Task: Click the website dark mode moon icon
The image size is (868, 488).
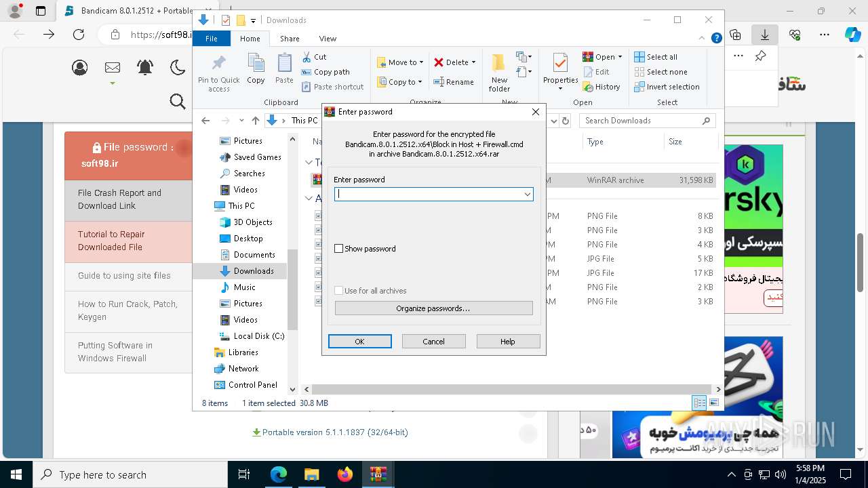Action: click(178, 67)
